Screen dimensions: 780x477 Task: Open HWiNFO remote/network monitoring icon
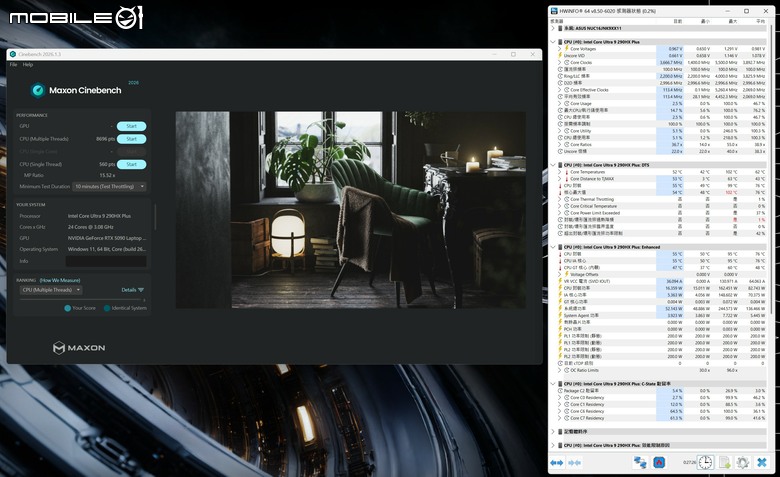coord(640,463)
